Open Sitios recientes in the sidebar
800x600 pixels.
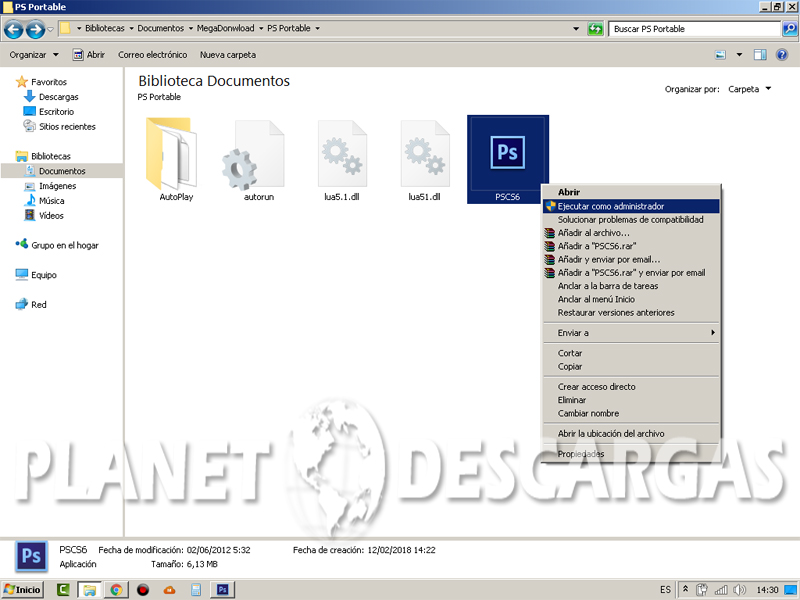pos(67,127)
